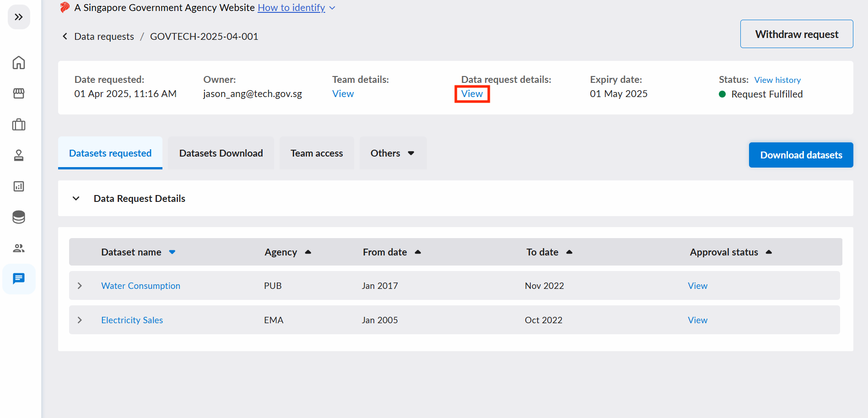Image resolution: width=868 pixels, height=418 pixels.
Task: Click the red lion crest government logo
Action: click(x=65, y=7)
